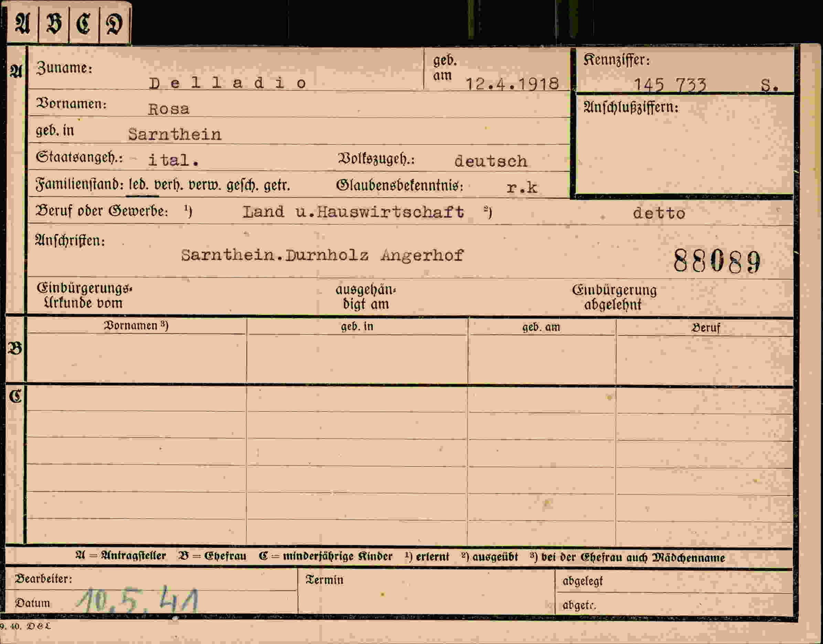The width and height of the screenshot is (823, 644).
Task: Click the footnote '²) ausgeübt'
Action: pos(489,557)
